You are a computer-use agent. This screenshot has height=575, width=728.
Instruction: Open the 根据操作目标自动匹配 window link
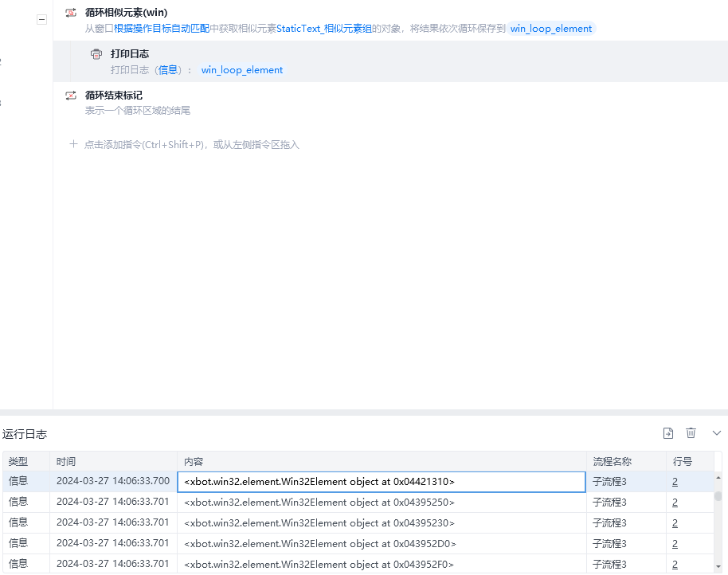pos(162,29)
